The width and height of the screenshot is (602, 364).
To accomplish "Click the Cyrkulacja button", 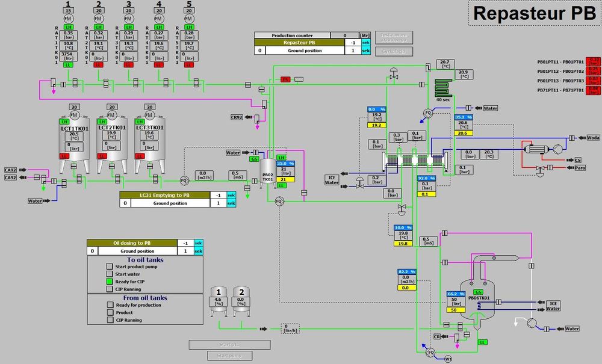I will pyautogui.click(x=394, y=51).
